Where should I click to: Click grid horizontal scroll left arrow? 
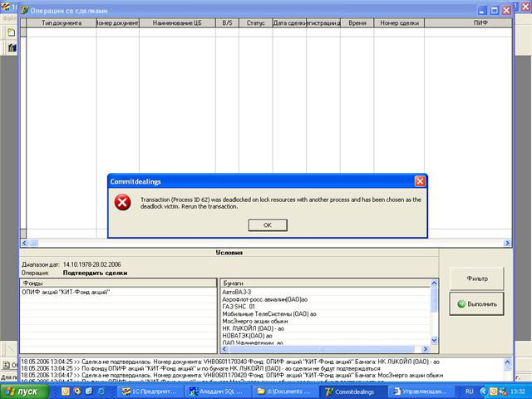24,243
